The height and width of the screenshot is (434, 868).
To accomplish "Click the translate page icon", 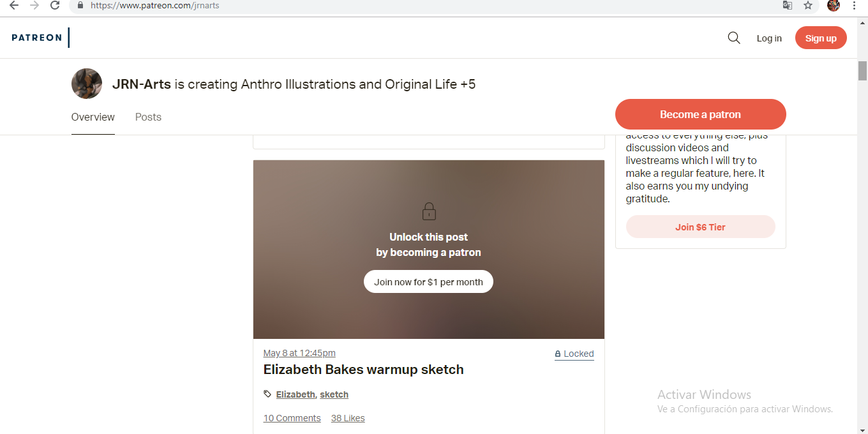I will click(788, 6).
